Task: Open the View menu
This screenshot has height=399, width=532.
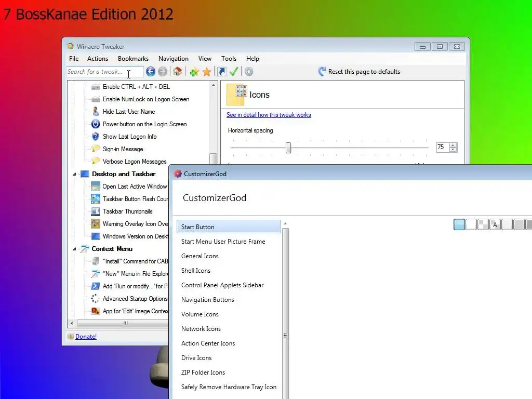Action: coord(205,59)
